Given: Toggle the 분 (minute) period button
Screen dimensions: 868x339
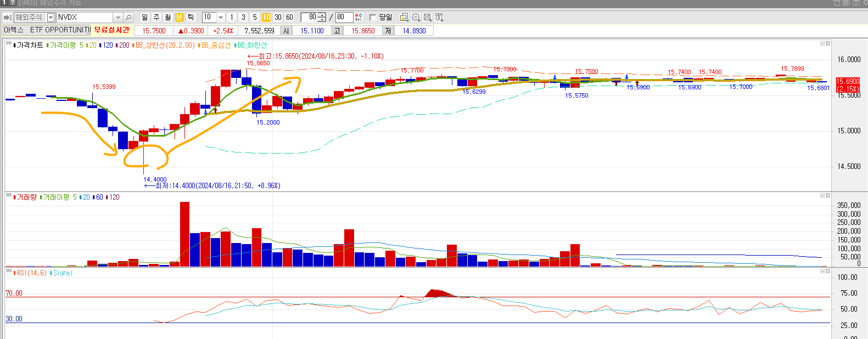Looking at the screenshot, I should [179, 18].
